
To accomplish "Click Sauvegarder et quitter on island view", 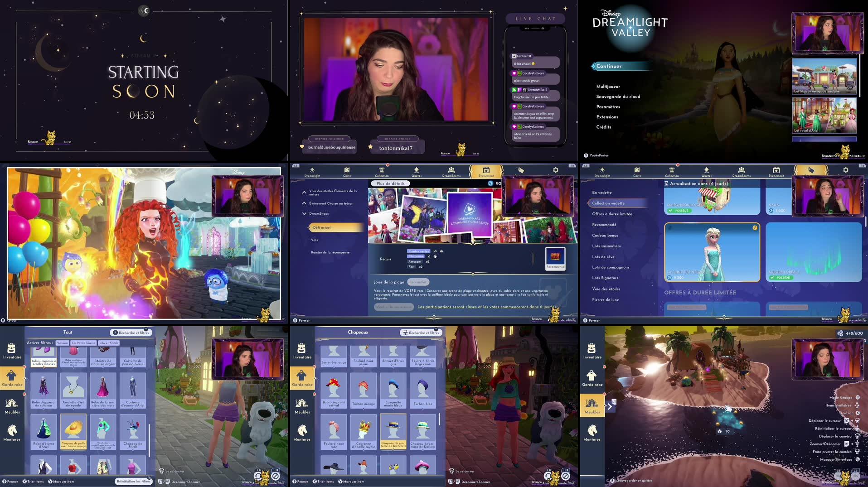I will [631, 481].
